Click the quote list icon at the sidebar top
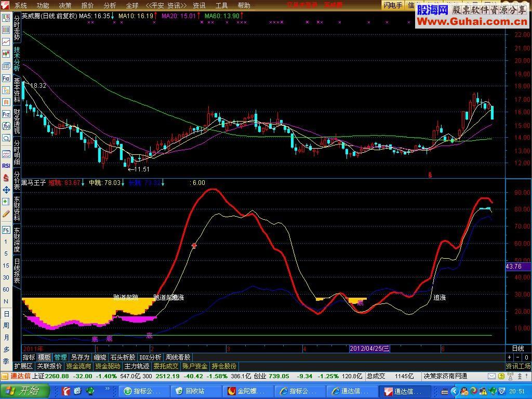 click(x=6, y=18)
